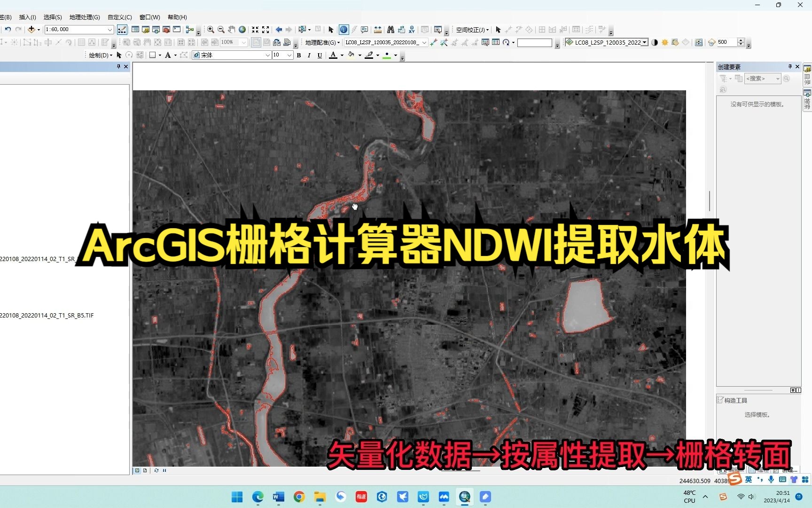812x508 pixels.
Task: Open Google Chrome from the taskbar
Action: (299, 497)
